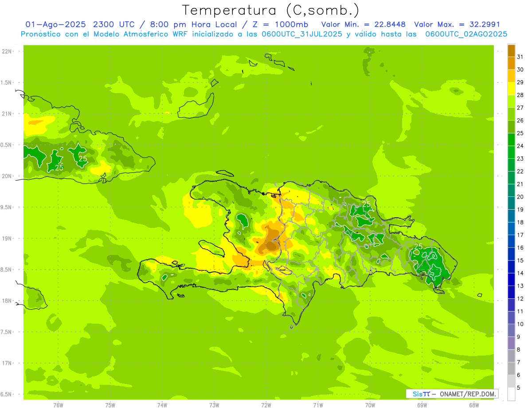This screenshot has width=532, height=411.
Task: Click "Pronóstico con el Modelo Atmósferico WRF" text
Action: (104, 34)
